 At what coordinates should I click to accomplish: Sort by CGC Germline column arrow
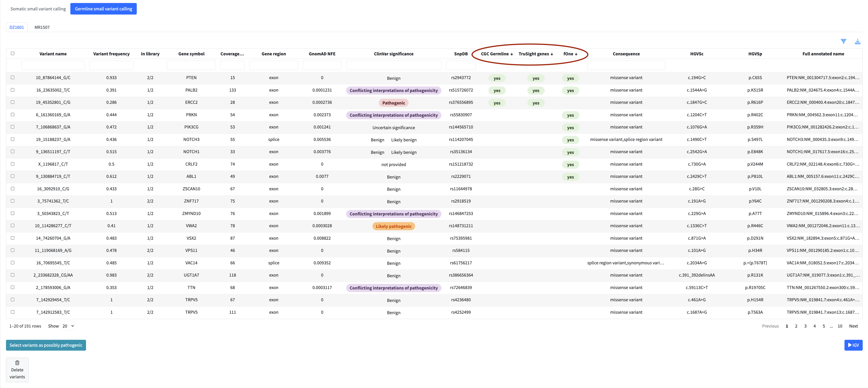pos(511,54)
